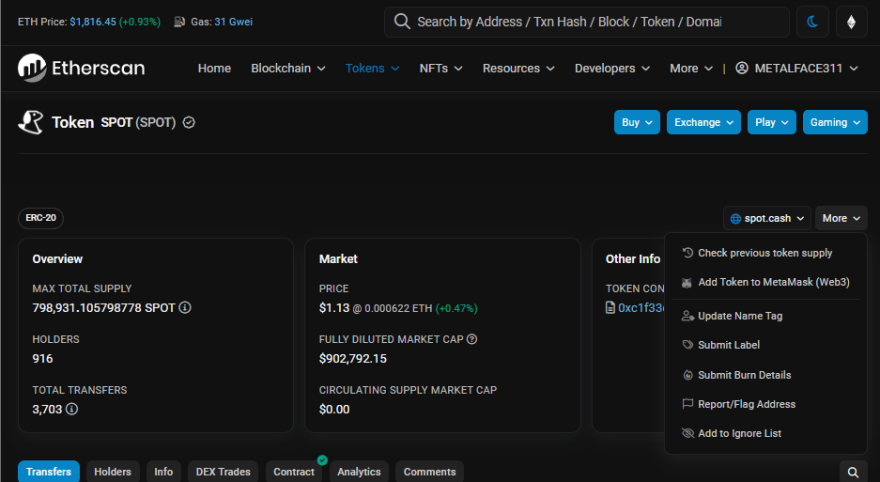The height and width of the screenshot is (482, 880).
Task: Open the Ethereum network selector icon
Action: (x=851, y=22)
